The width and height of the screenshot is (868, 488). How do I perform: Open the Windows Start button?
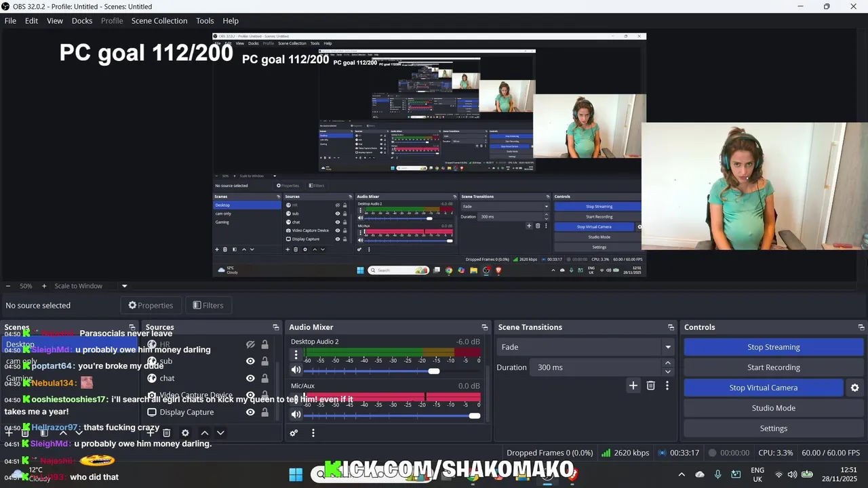(296, 474)
